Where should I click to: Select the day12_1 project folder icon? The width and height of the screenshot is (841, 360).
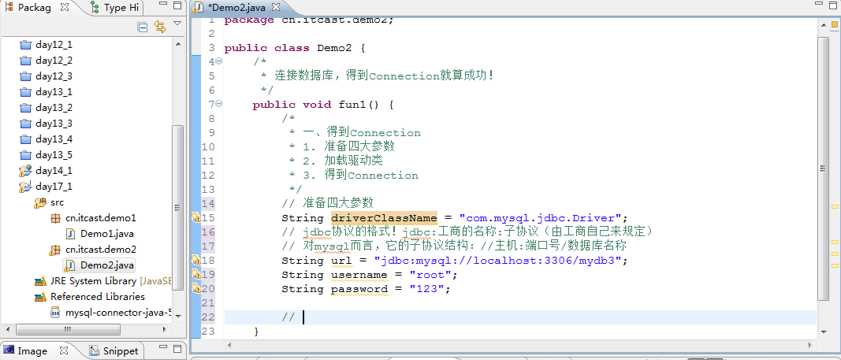(25, 45)
